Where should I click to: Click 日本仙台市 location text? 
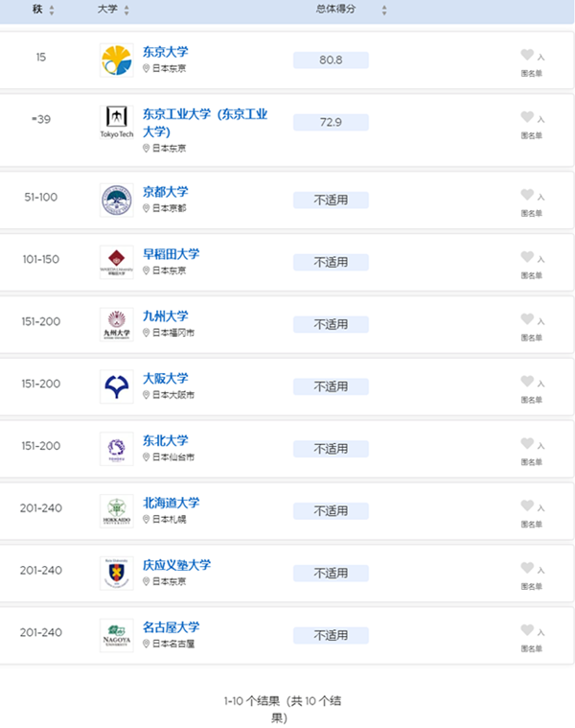tap(173, 457)
